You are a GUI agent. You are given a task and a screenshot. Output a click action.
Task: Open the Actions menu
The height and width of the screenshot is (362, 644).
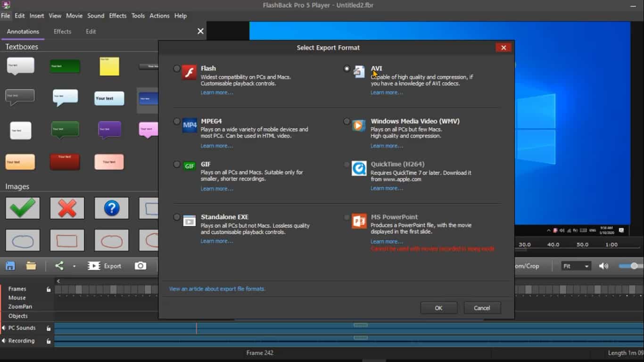[x=159, y=16]
